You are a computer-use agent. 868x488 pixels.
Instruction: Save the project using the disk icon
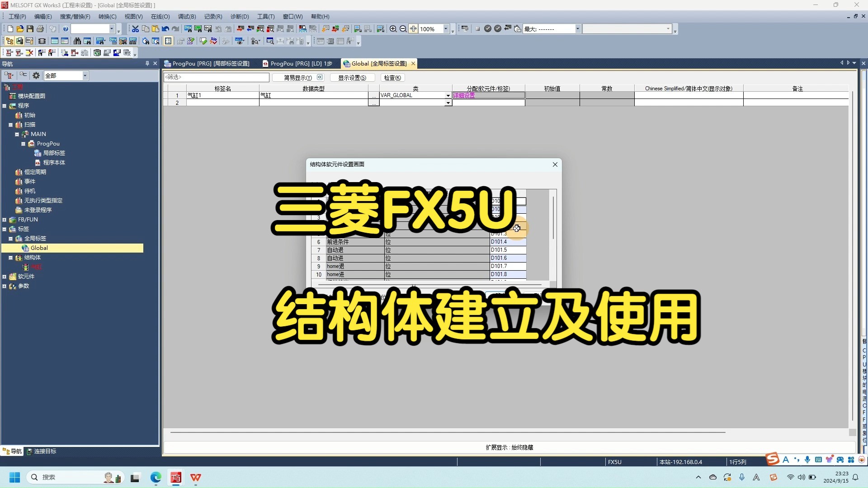29,28
